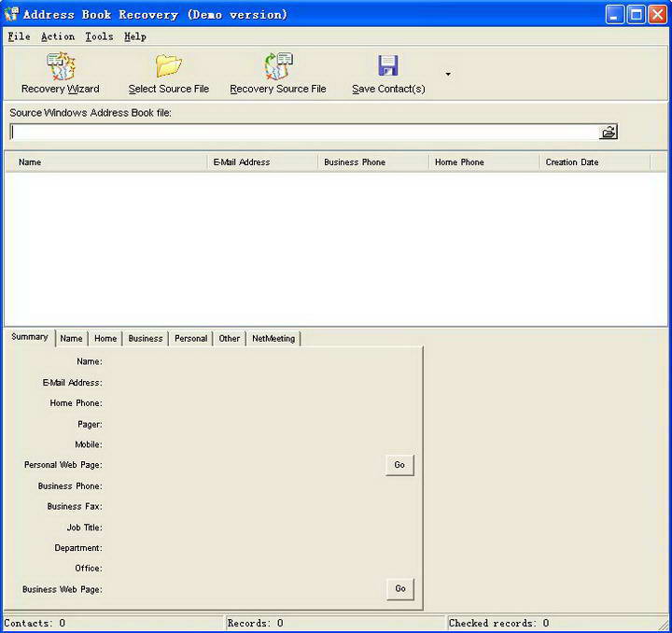672x633 pixels.
Task: Switch to the Business tab
Action: click(146, 339)
